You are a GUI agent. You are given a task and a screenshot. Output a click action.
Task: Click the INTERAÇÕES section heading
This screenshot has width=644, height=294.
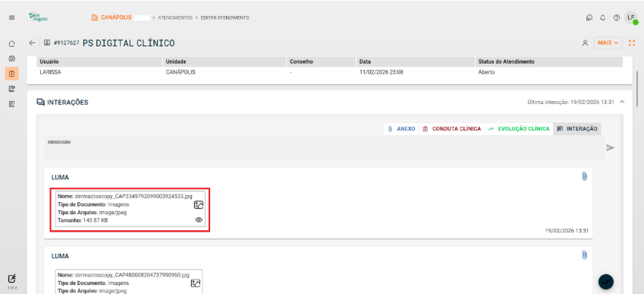(x=68, y=103)
